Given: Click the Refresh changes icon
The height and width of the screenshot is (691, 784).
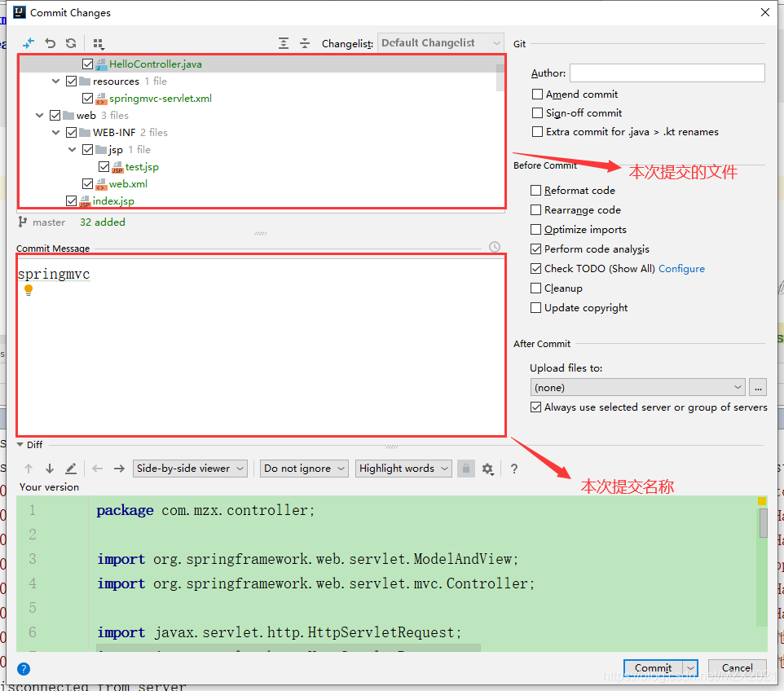Looking at the screenshot, I should 71,43.
